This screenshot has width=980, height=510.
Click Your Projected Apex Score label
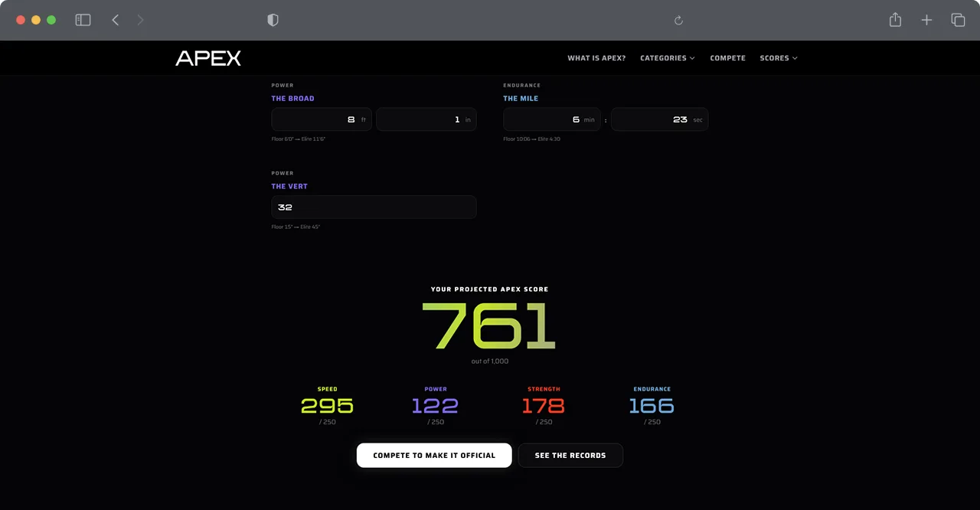[x=490, y=289]
